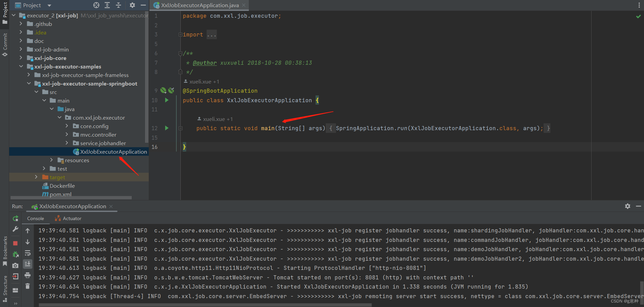Toggle soft-wrap in console
The width and height of the screenshot is (644, 307).
click(28, 253)
